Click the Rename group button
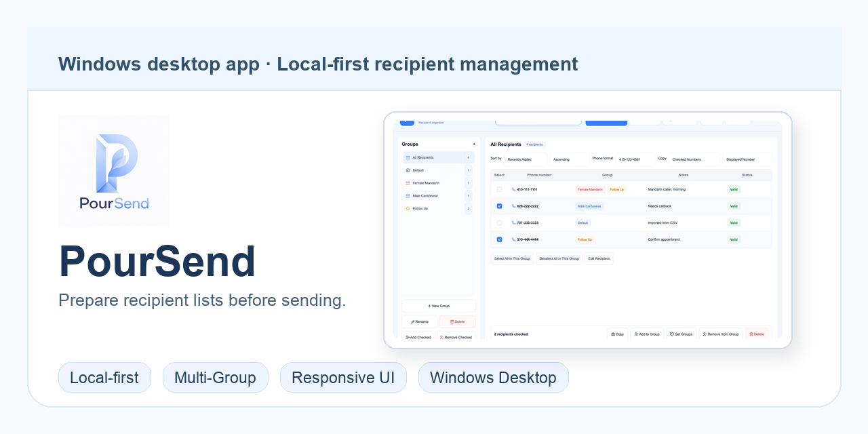 click(420, 321)
